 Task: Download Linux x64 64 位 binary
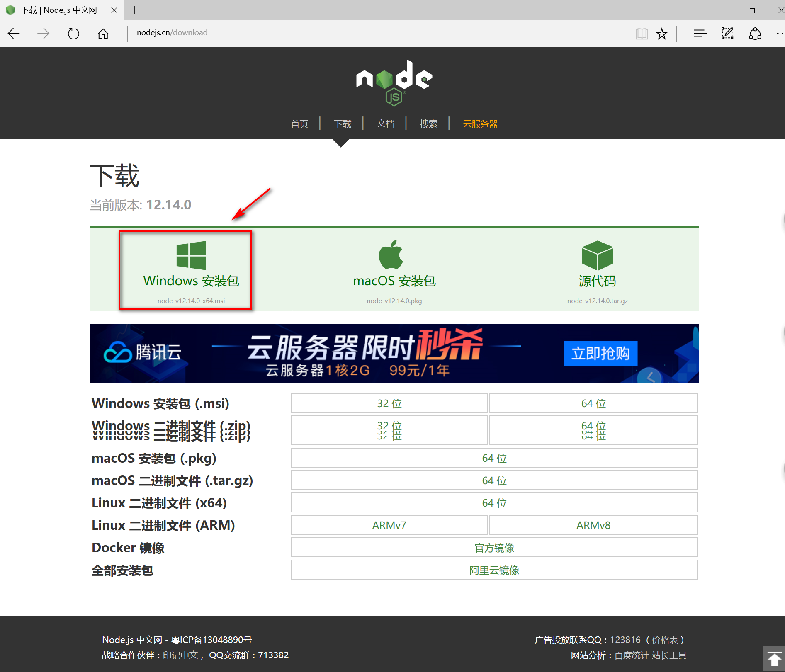pos(494,503)
